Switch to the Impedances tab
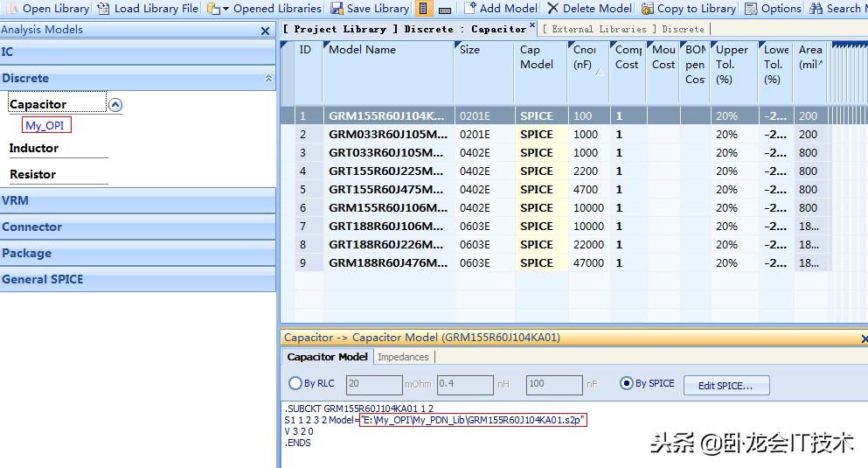 tap(403, 357)
